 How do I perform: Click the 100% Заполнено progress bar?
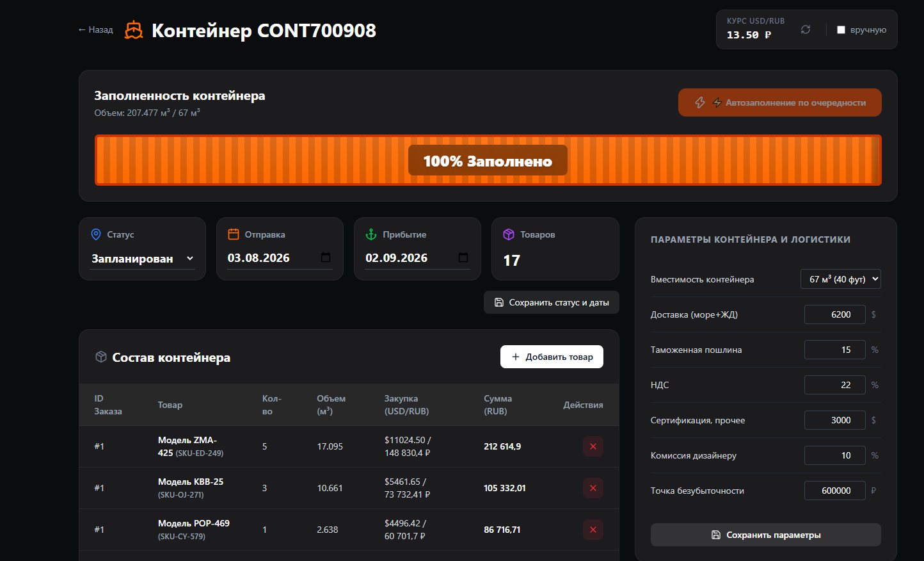[x=488, y=160]
